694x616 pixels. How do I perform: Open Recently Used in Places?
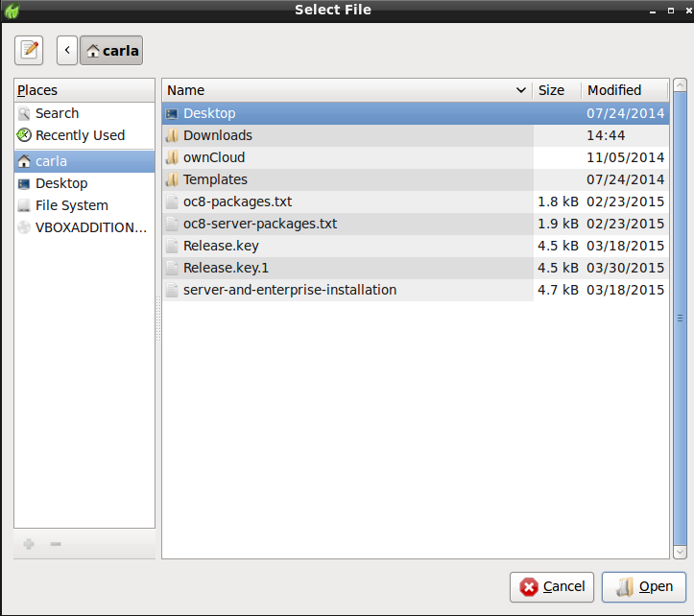point(80,135)
